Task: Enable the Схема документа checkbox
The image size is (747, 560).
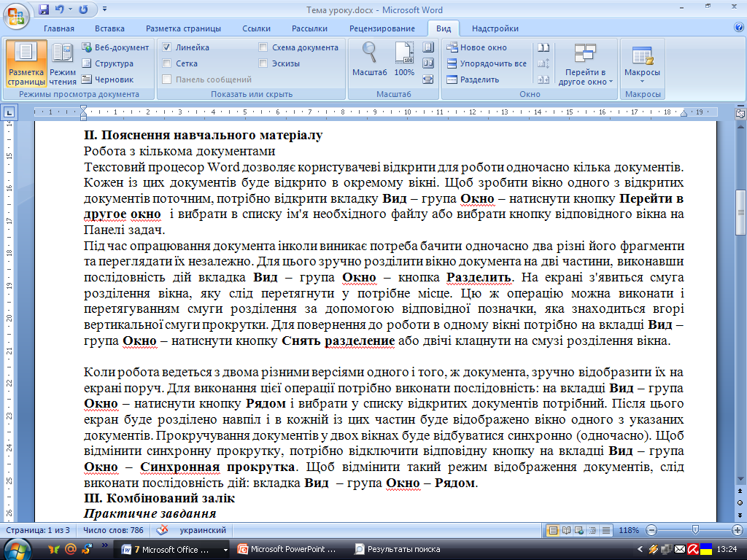Action: pyautogui.click(x=263, y=47)
